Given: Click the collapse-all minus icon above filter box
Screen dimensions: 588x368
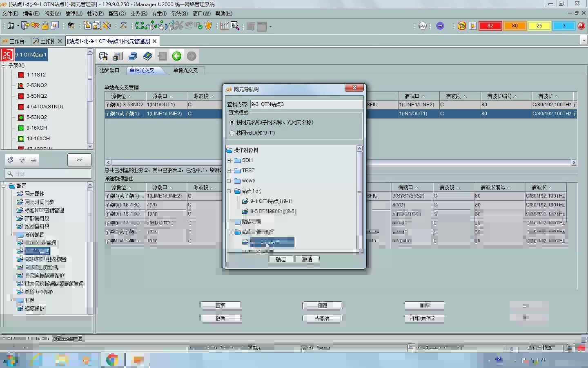Looking at the screenshot, I should click(33, 160).
